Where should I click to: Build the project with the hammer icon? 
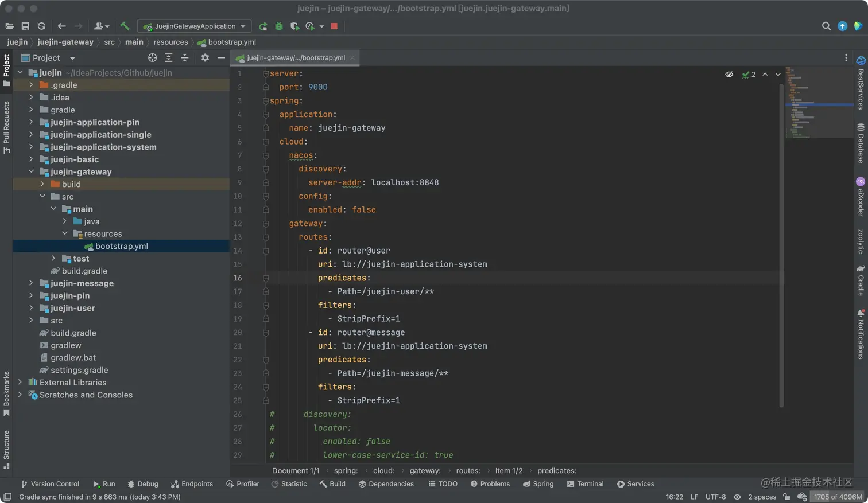pyautogui.click(x=125, y=26)
